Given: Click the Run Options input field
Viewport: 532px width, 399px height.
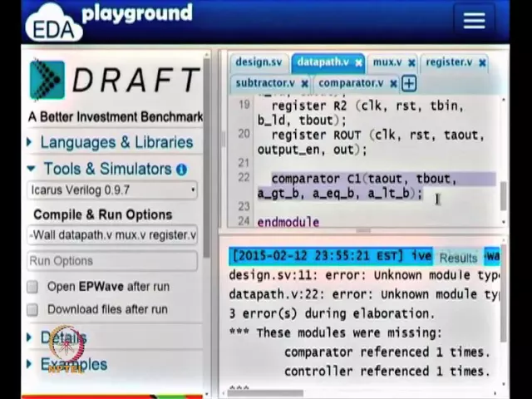Looking at the screenshot, I should (112, 261).
